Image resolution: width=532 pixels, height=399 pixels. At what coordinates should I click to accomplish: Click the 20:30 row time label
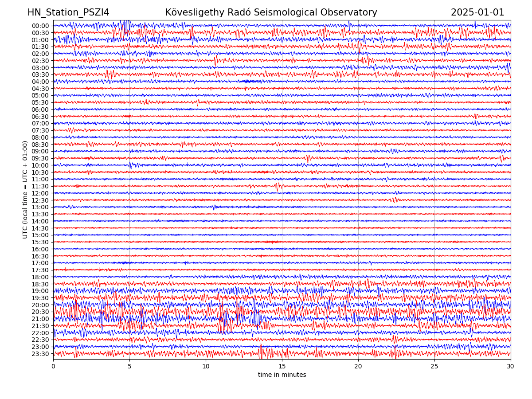(40, 312)
